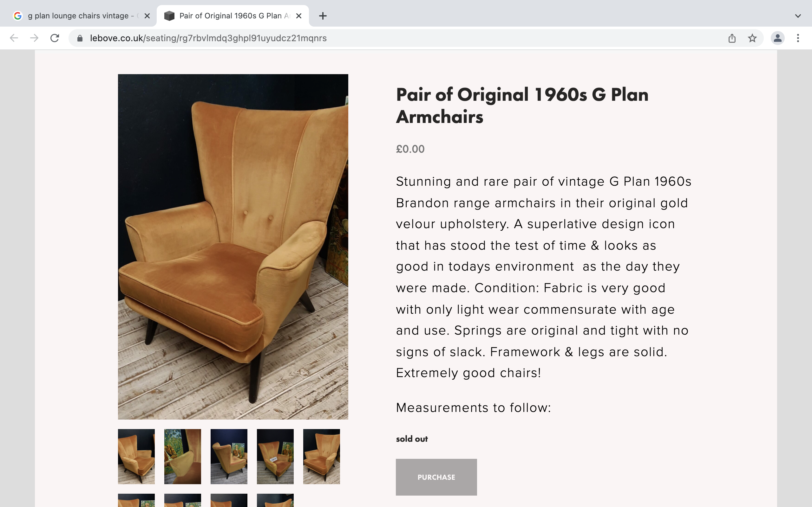Select the first chair thumbnail
This screenshot has width=812, height=507.
pos(136,456)
